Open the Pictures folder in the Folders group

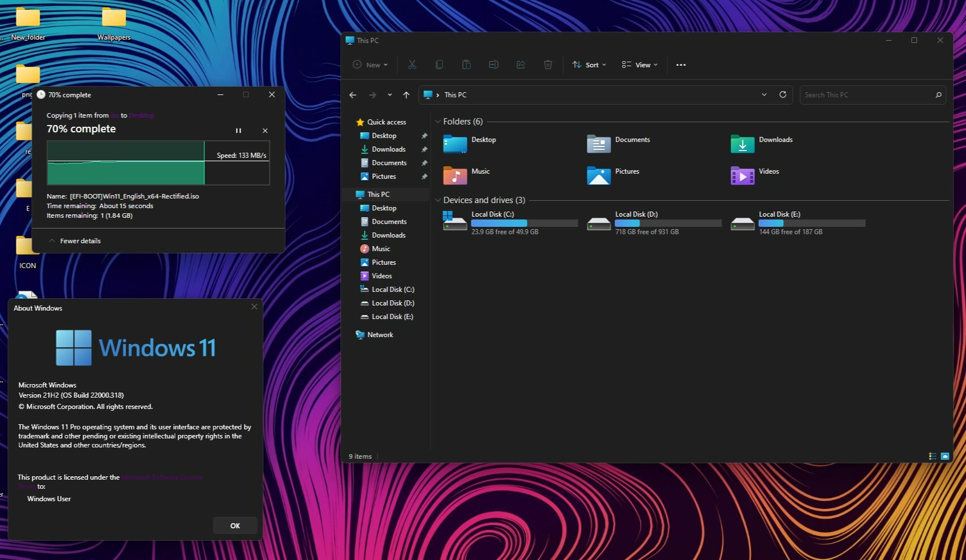pyautogui.click(x=613, y=176)
